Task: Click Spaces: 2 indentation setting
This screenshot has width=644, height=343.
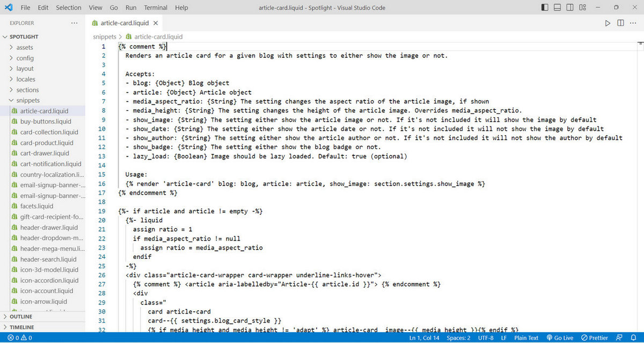Action: point(458,338)
